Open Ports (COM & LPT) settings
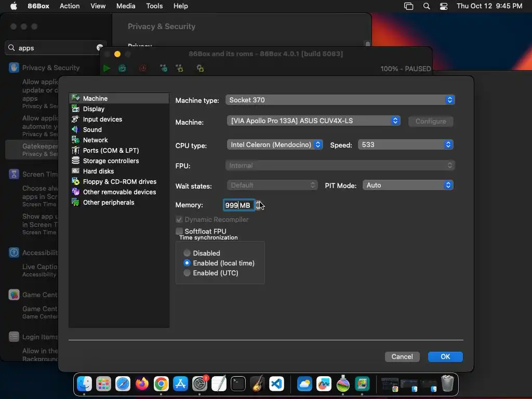The height and width of the screenshot is (399, 532). click(119, 150)
